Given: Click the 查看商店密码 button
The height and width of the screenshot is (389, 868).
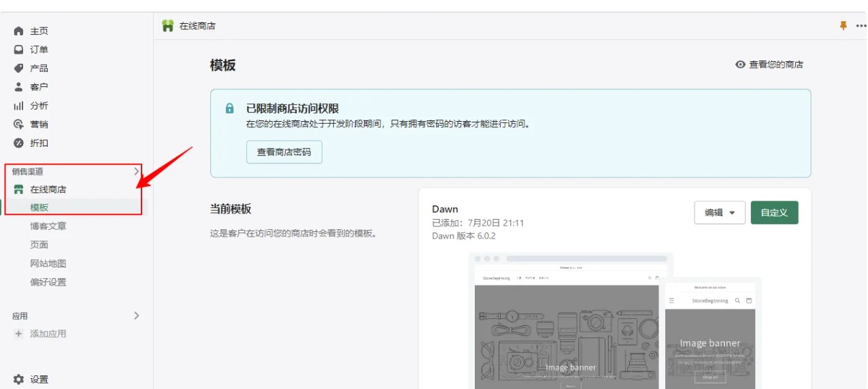Looking at the screenshot, I should click(284, 152).
